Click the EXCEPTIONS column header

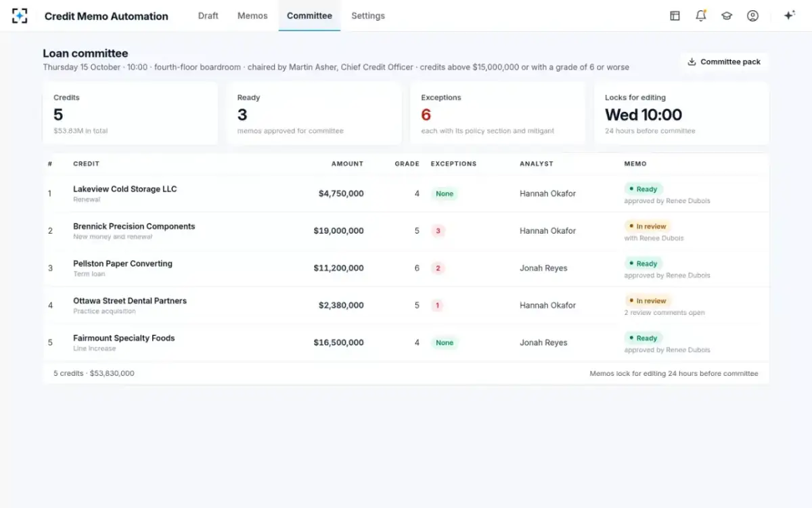(x=453, y=164)
